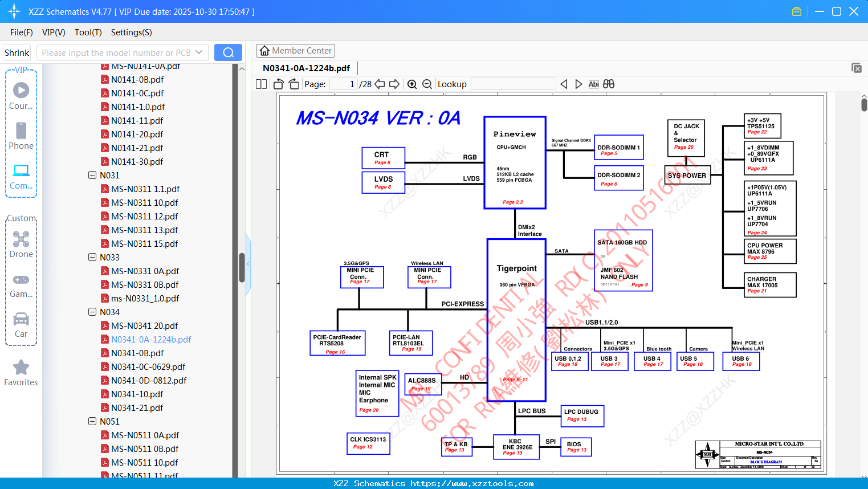Click the Lookup text field
This screenshot has width=868, height=489.
(x=513, y=84)
